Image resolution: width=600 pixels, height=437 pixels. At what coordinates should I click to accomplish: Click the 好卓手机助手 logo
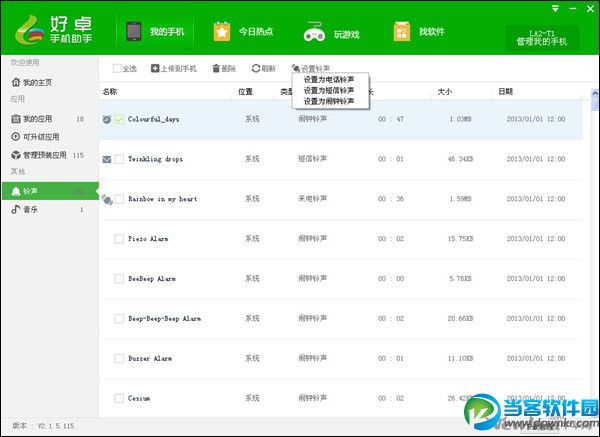point(54,29)
